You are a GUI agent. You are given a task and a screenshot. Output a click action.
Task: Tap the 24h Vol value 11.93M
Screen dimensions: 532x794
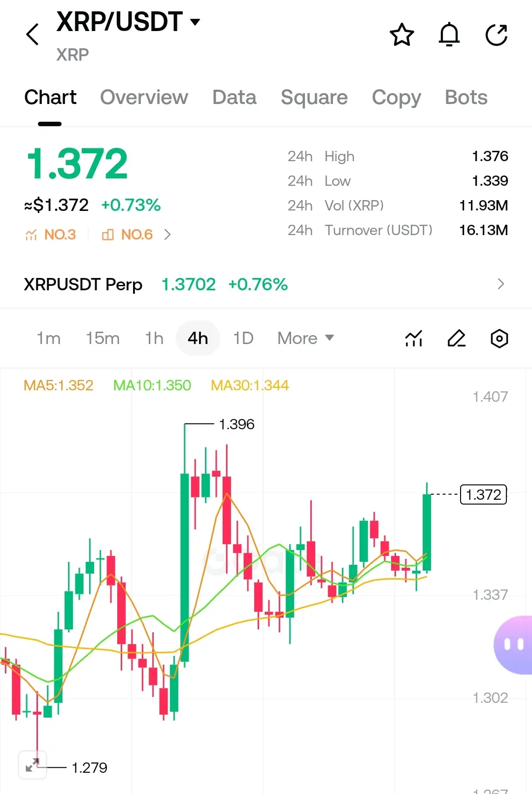click(484, 206)
